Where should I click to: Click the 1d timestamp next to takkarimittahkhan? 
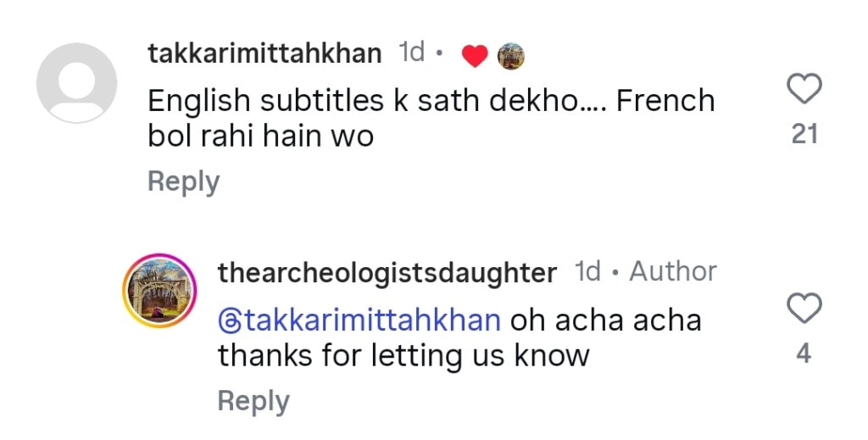tap(411, 53)
